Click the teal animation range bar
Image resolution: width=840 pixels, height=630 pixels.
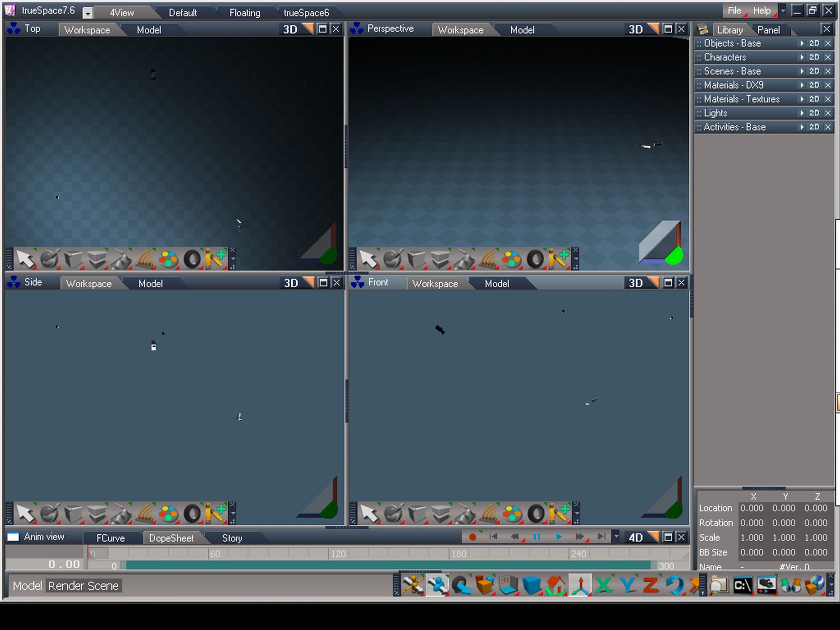point(387,565)
